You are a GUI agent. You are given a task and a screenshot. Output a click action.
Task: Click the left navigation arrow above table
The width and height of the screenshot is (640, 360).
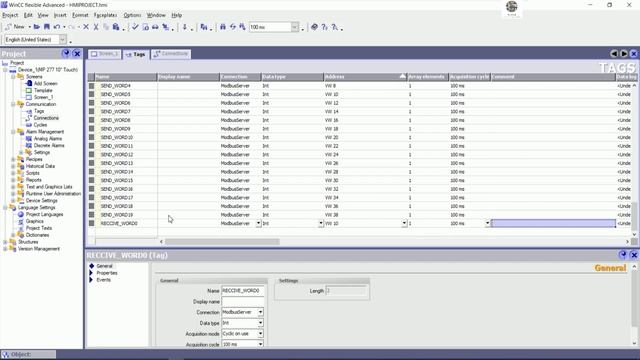(x=614, y=53)
